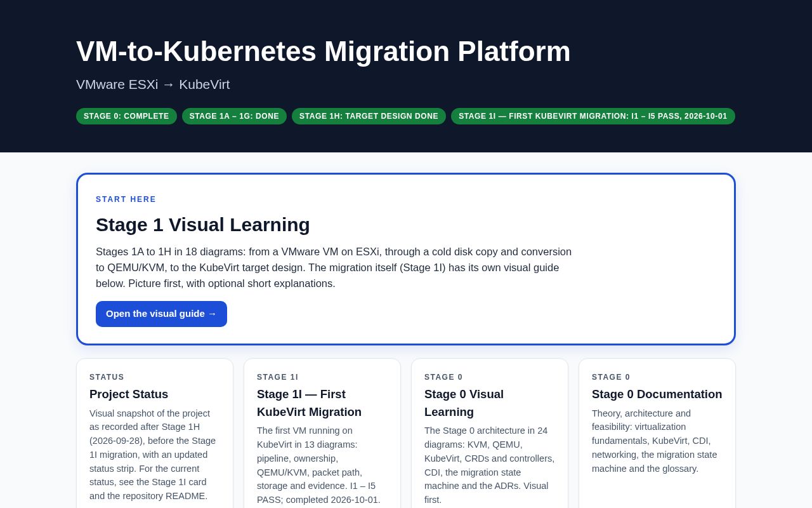Screen dimensions: 812x508
Task: Open the Stage 0 Visual Learning card
Action: point(490,434)
